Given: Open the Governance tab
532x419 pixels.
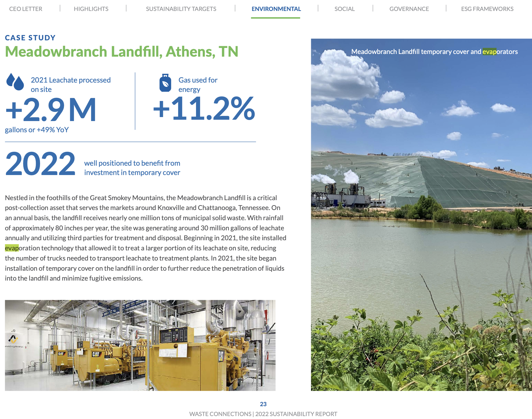Looking at the screenshot, I should coord(409,9).
